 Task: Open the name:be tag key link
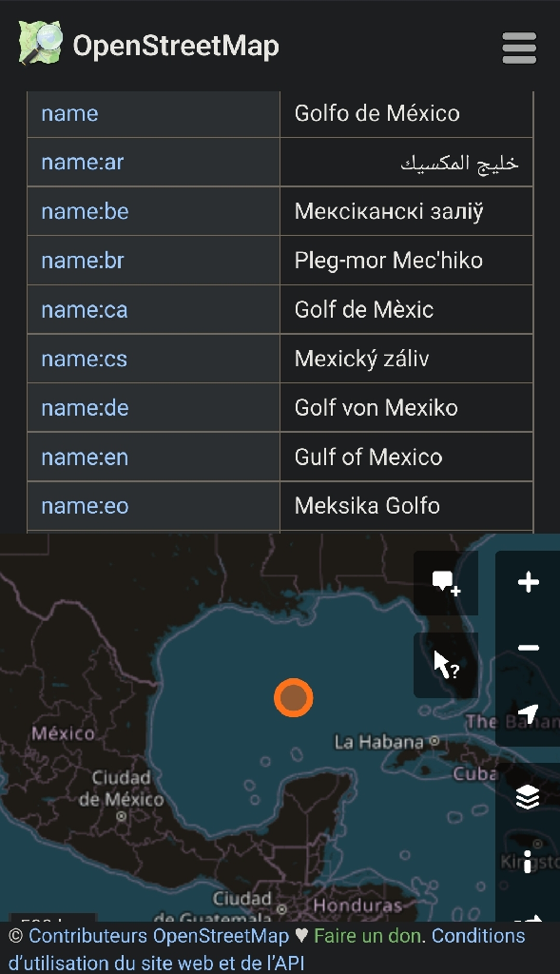click(85, 211)
